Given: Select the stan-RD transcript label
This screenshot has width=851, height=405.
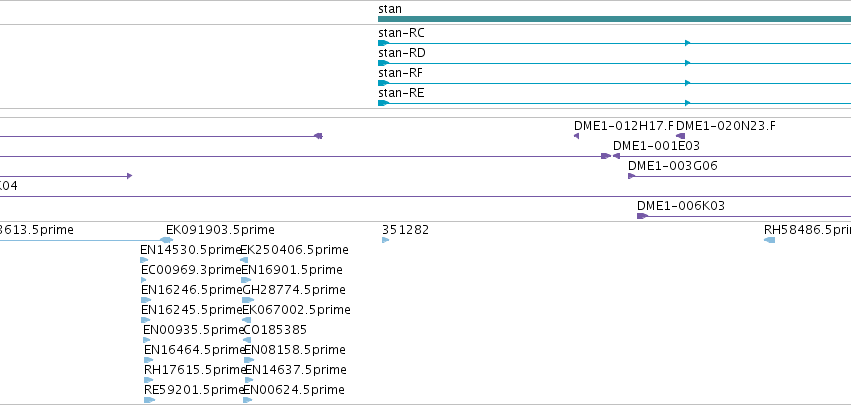Looking at the screenshot, I should point(401,53).
